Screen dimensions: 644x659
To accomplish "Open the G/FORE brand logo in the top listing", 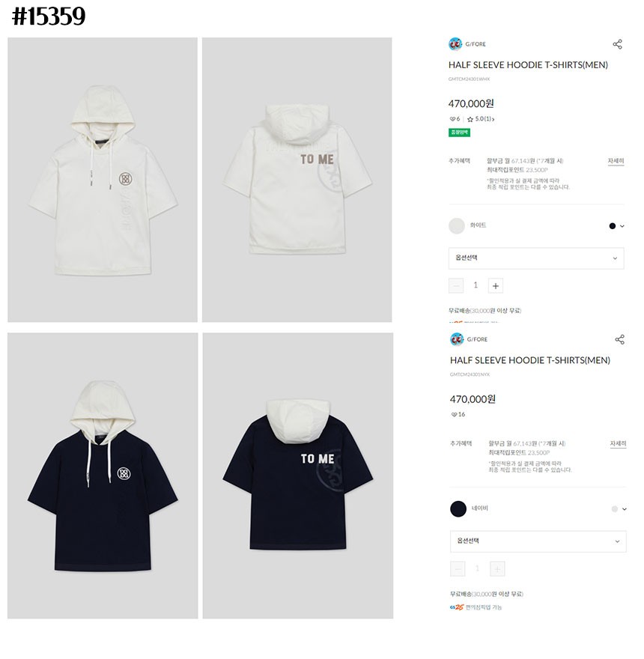I will 455,43.
